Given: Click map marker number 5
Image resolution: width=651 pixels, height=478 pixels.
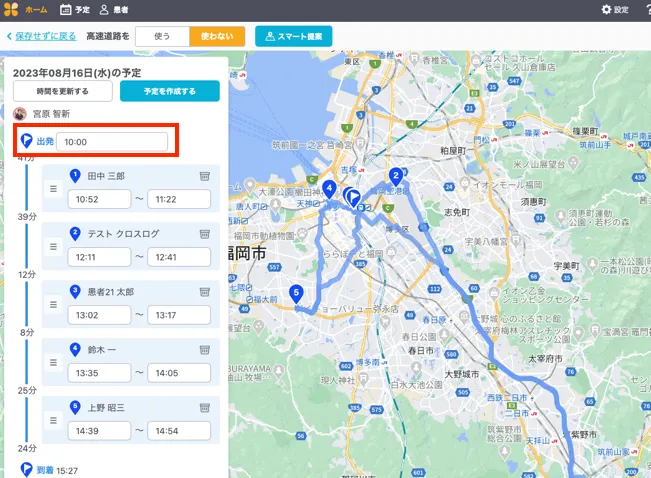Looking at the screenshot, I should coord(296,294).
